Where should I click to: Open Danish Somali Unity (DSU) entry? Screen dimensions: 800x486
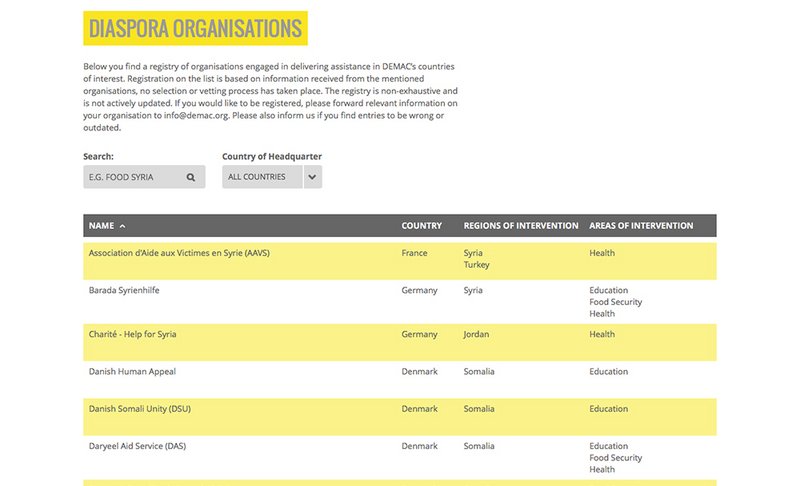click(140, 408)
